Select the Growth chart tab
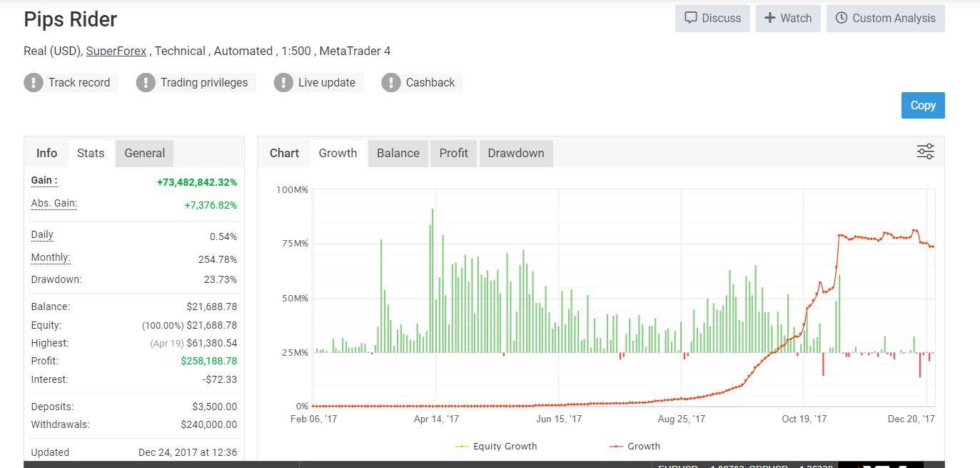The image size is (980, 468). 338,153
